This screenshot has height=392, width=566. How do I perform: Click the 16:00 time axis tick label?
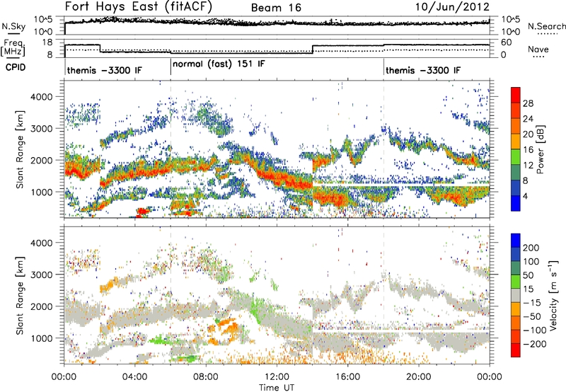347,377
